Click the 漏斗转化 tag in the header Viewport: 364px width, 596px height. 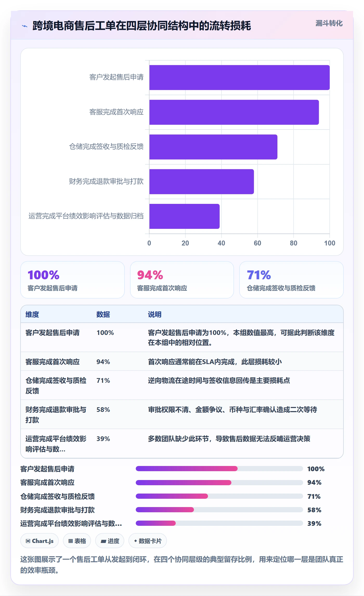pos(329,23)
